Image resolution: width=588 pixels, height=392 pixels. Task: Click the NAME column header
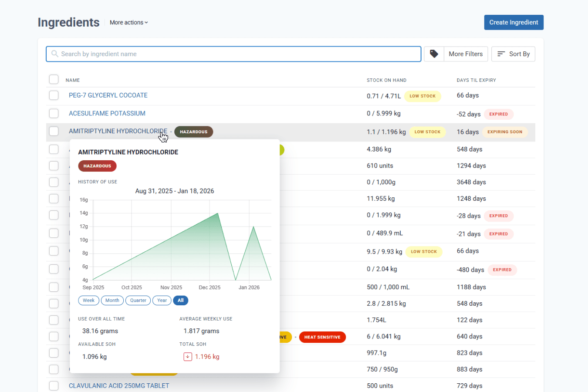click(x=73, y=80)
